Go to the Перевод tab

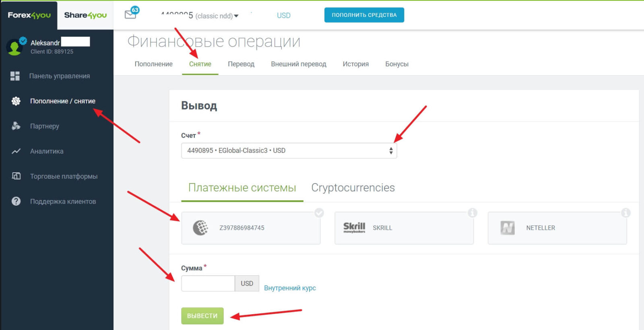[x=241, y=64]
